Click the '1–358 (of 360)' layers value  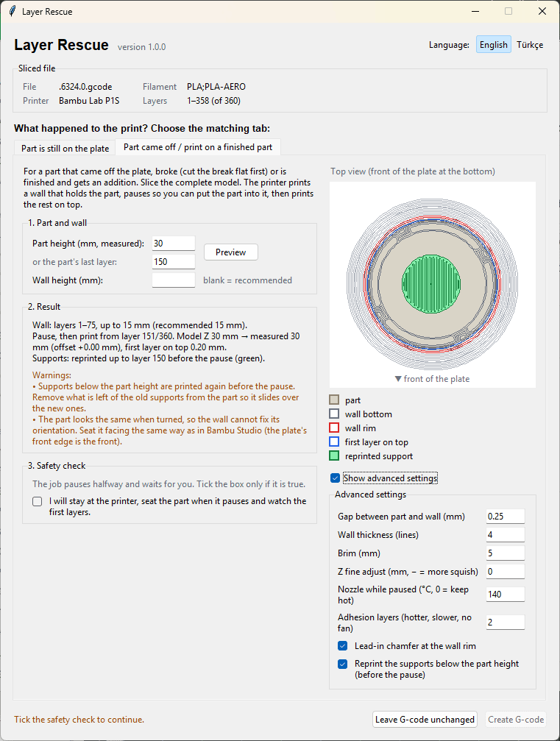click(213, 101)
